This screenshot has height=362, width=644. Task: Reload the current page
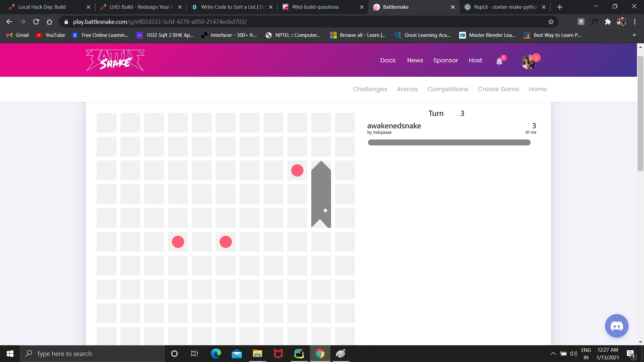pos(36,21)
